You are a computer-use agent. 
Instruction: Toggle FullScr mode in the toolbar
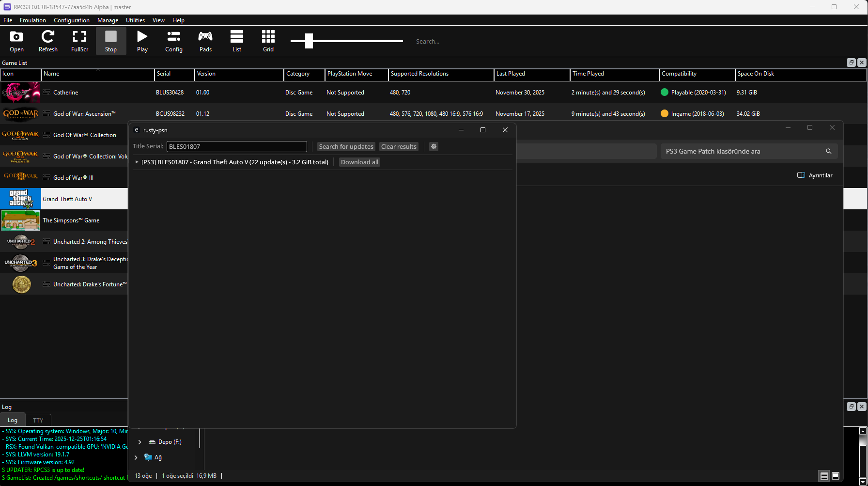(x=79, y=41)
